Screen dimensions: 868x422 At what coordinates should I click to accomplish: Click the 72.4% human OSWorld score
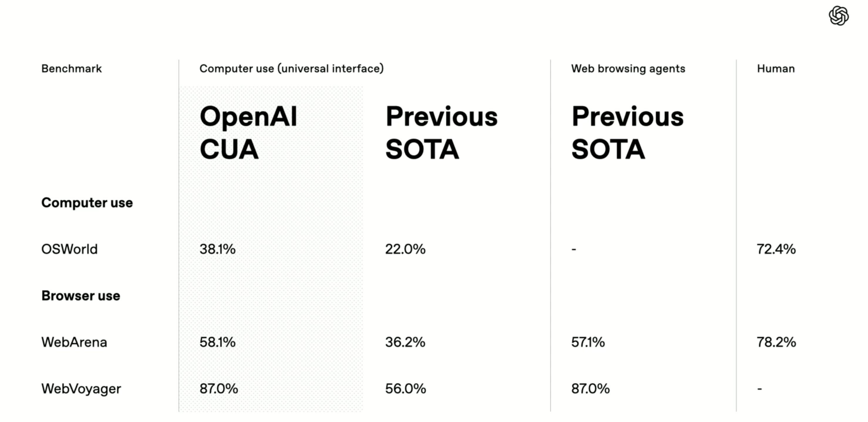(x=776, y=249)
